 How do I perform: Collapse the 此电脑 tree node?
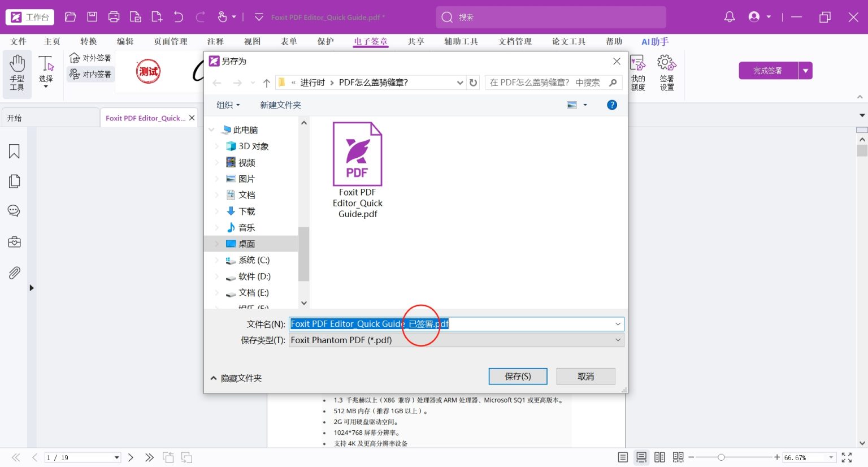click(x=211, y=129)
